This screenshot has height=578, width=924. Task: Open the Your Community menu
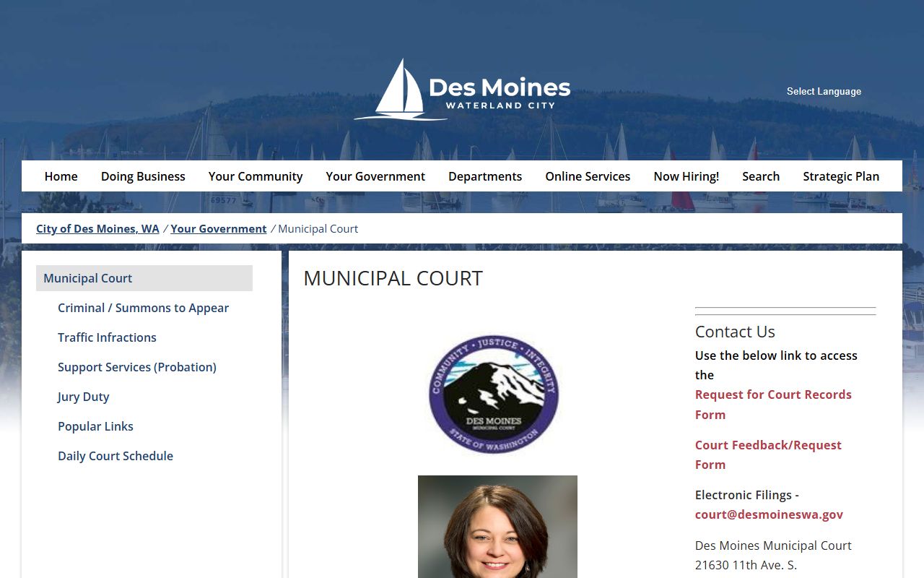click(x=256, y=176)
